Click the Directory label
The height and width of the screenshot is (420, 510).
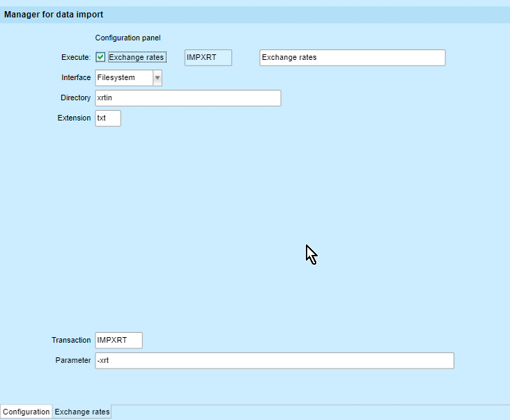75,98
